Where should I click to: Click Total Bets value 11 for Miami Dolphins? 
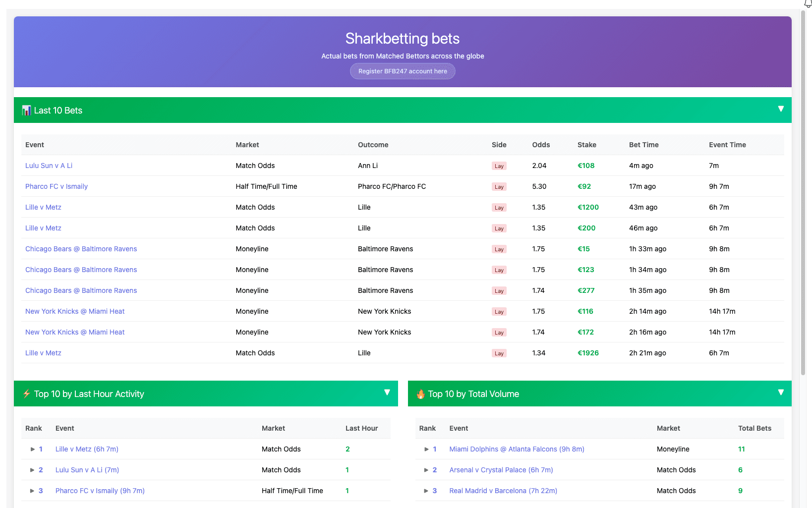741,449
